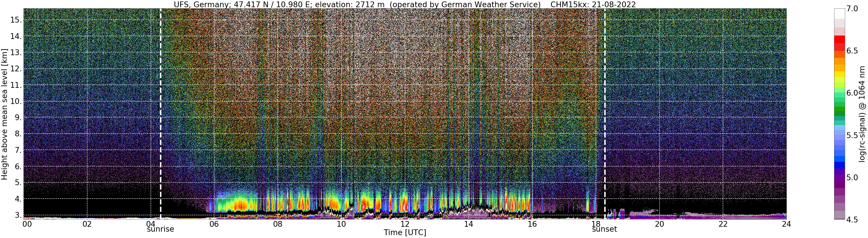Image resolution: width=868 pixels, height=238 pixels.
Task: Click the colorbar '5.0' tick label
Action: click(x=852, y=177)
